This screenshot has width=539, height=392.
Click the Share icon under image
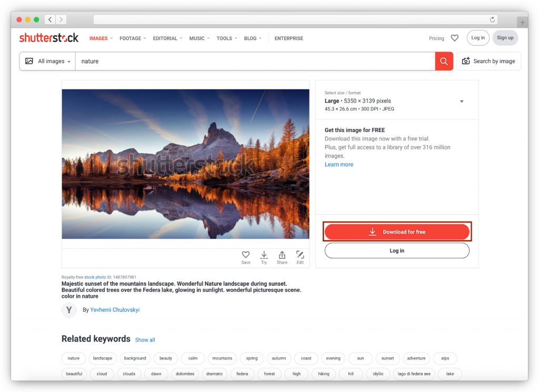click(x=282, y=257)
